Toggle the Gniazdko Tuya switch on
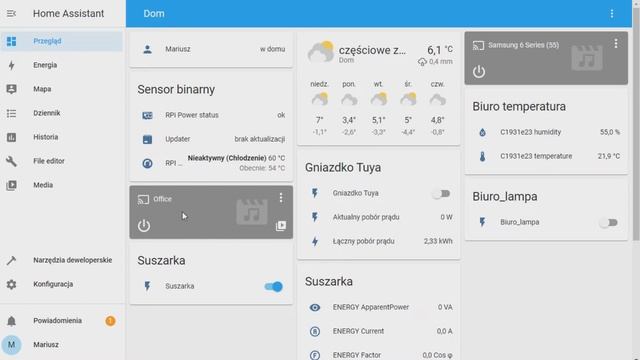This screenshot has height=360, width=640. pos(442,193)
